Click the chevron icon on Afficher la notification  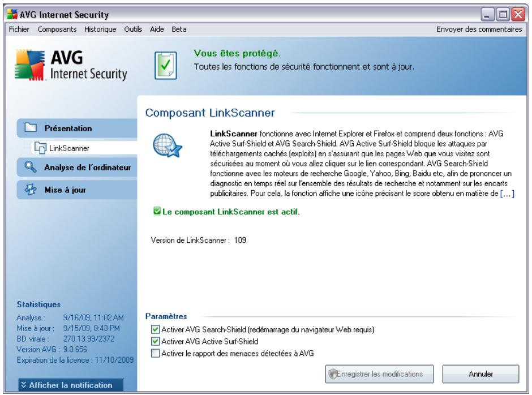tap(23, 384)
